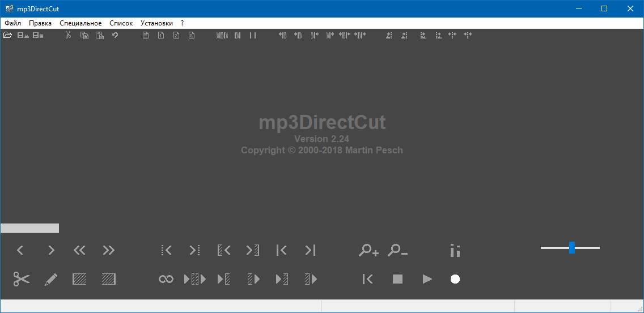
Task: Click the pencil edit button
Action: point(50,280)
